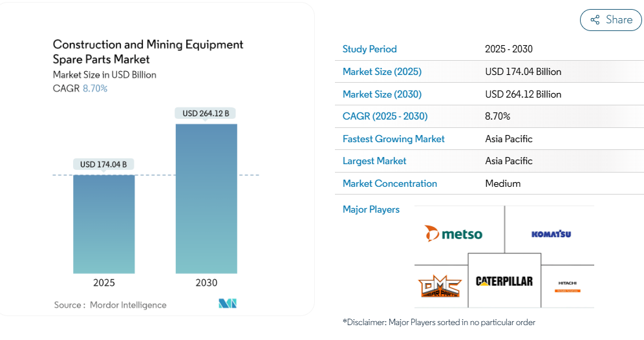Image resolution: width=644 pixels, height=340 pixels.
Task: Click the USD 264.12 B data label
Action: [206, 113]
